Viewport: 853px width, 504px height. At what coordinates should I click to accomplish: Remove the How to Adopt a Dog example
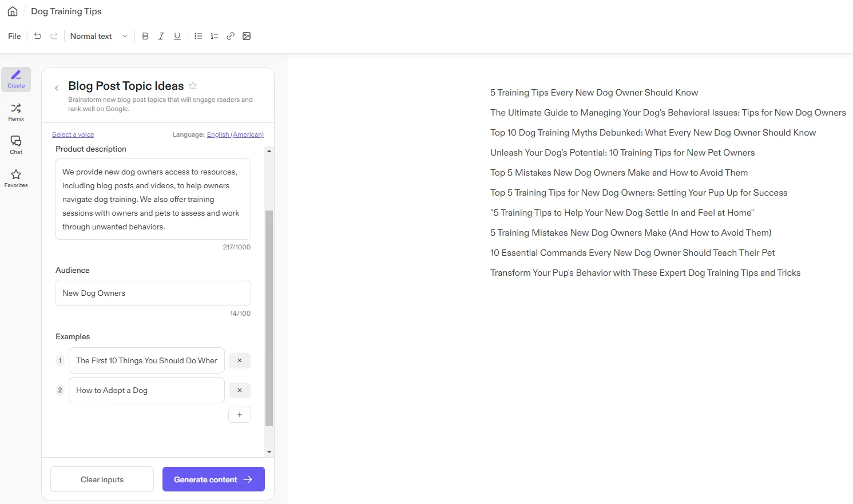240,390
